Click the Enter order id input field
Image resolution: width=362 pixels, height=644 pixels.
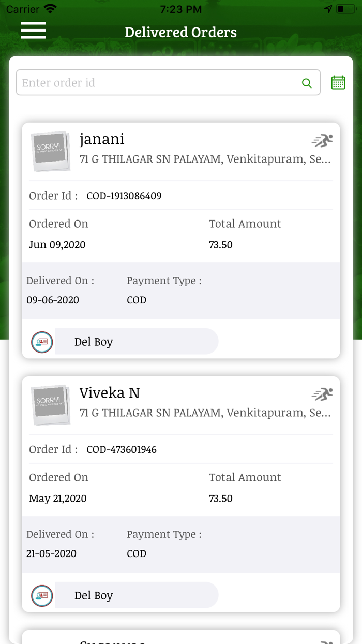coord(155,82)
